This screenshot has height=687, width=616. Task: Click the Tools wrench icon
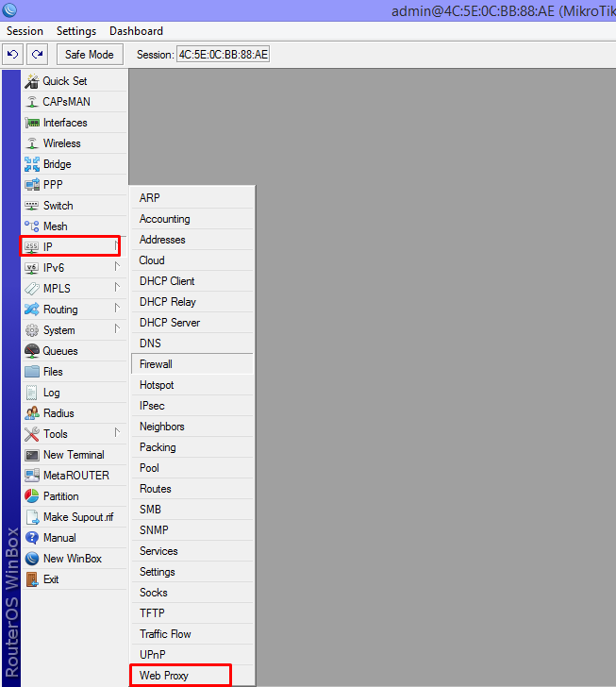coord(31,434)
